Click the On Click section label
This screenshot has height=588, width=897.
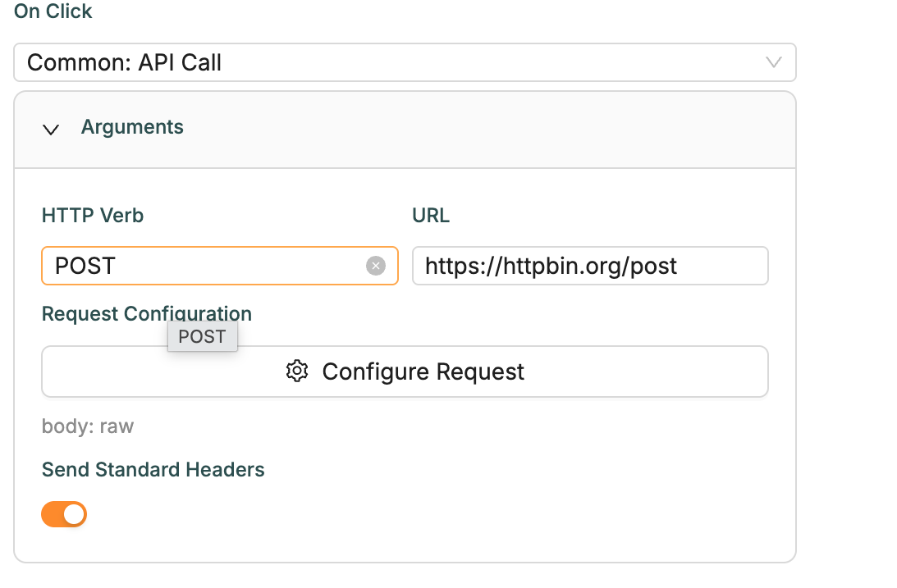click(53, 11)
